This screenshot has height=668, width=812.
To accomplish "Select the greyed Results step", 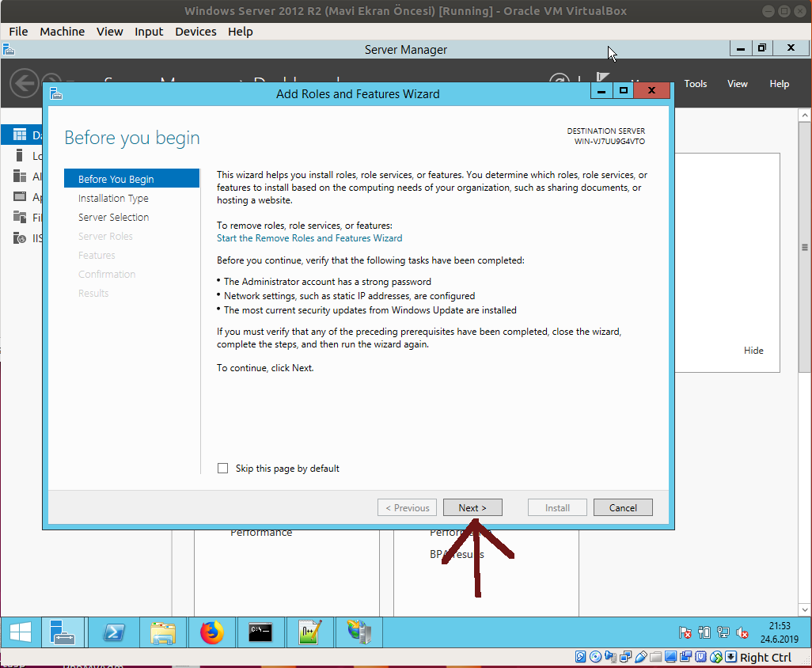I will [93, 293].
